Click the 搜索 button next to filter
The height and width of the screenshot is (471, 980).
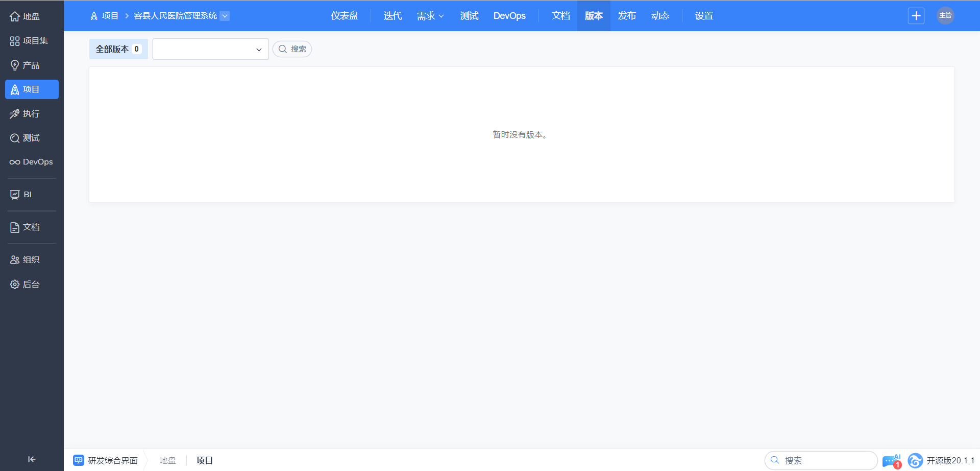[292, 49]
